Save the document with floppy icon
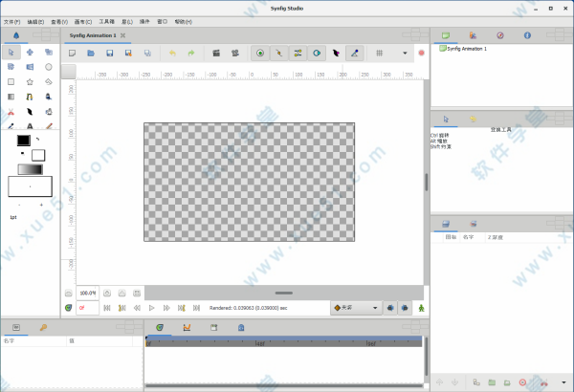Viewport: 574px width, 392px height. 109,54
